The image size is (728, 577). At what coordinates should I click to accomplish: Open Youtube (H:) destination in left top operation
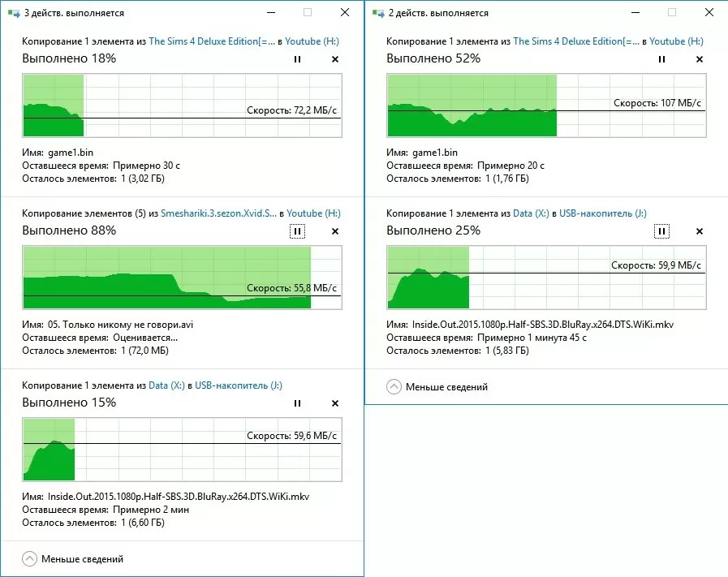point(312,41)
